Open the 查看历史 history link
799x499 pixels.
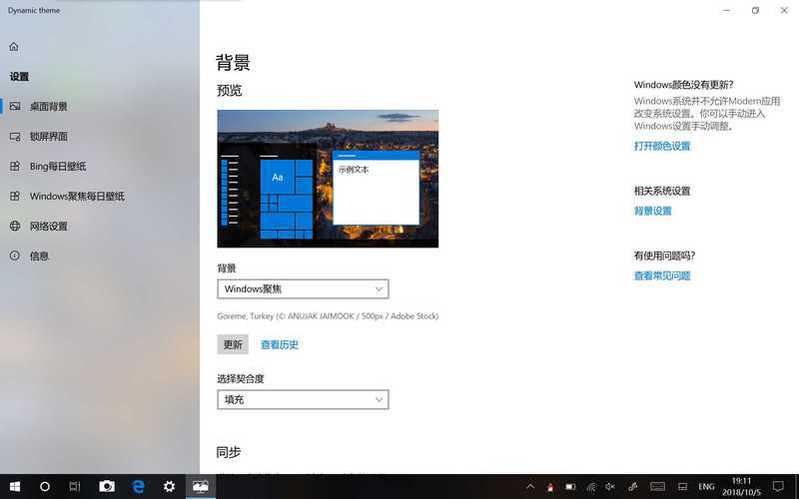point(279,345)
